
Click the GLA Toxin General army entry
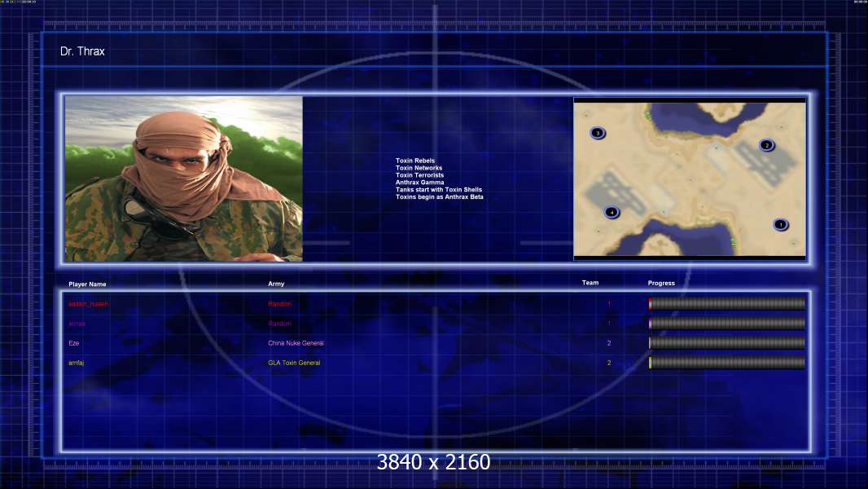pyautogui.click(x=294, y=363)
